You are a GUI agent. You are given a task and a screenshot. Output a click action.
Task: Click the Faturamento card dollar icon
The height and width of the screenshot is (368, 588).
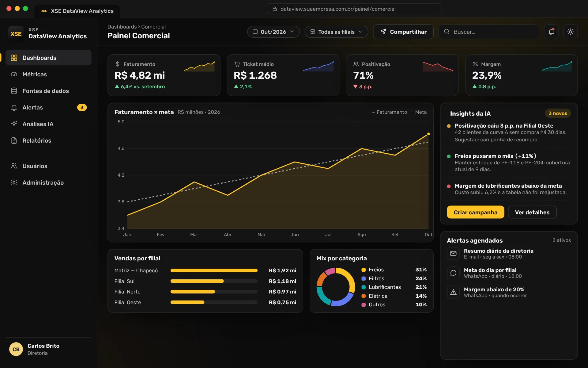tap(118, 64)
